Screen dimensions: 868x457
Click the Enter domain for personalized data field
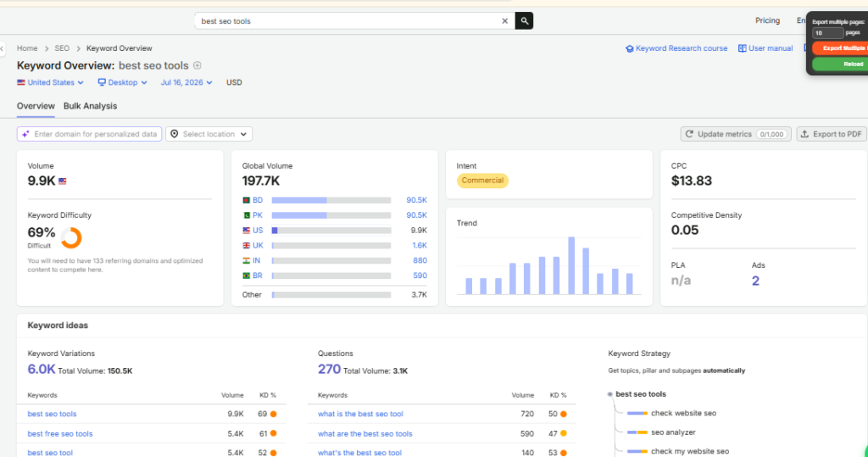(89, 134)
